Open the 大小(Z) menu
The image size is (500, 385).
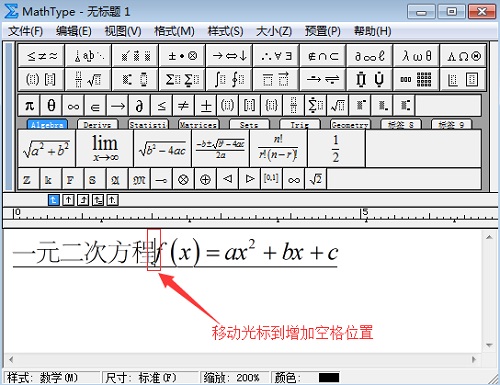(x=274, y=31)
